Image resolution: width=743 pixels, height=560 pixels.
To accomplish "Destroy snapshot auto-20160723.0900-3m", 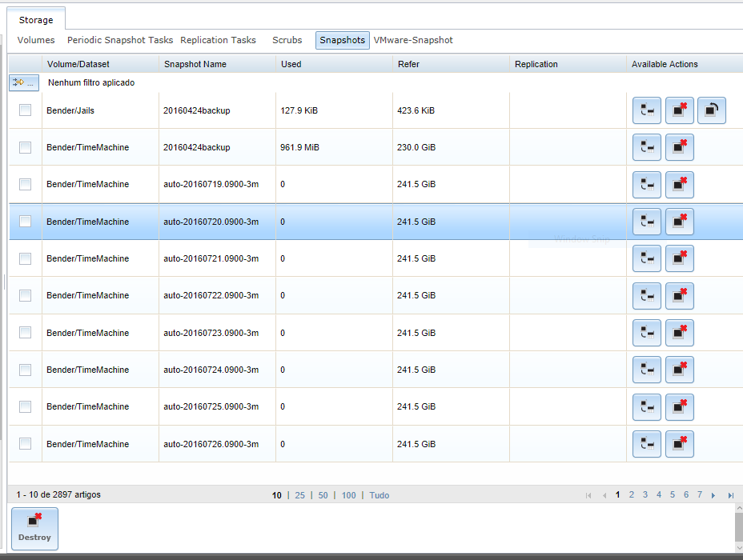I will click(x=680, y=333).
